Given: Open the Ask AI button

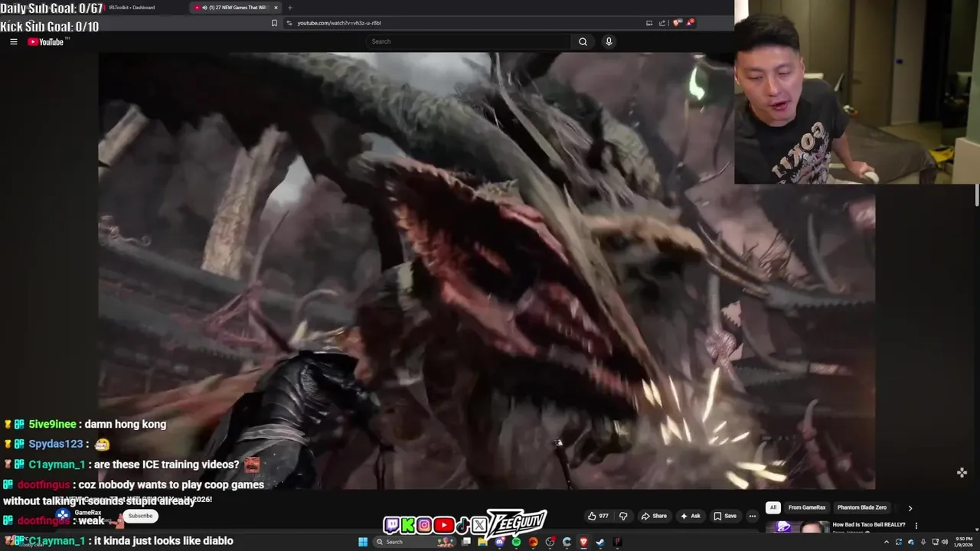Looking at the screenshot, I should click(691, 516).
